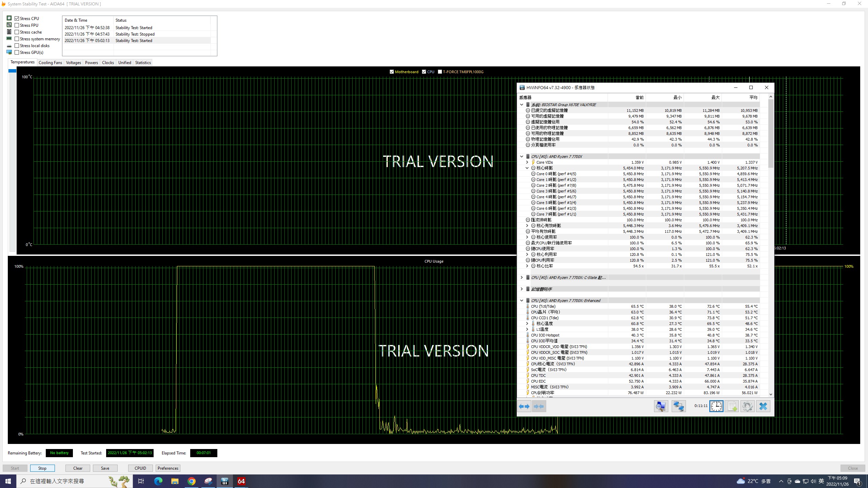This screenshot has height=488, width=868.
Task: Enable the Stress cache checkbox
Action: pos(17,32)
